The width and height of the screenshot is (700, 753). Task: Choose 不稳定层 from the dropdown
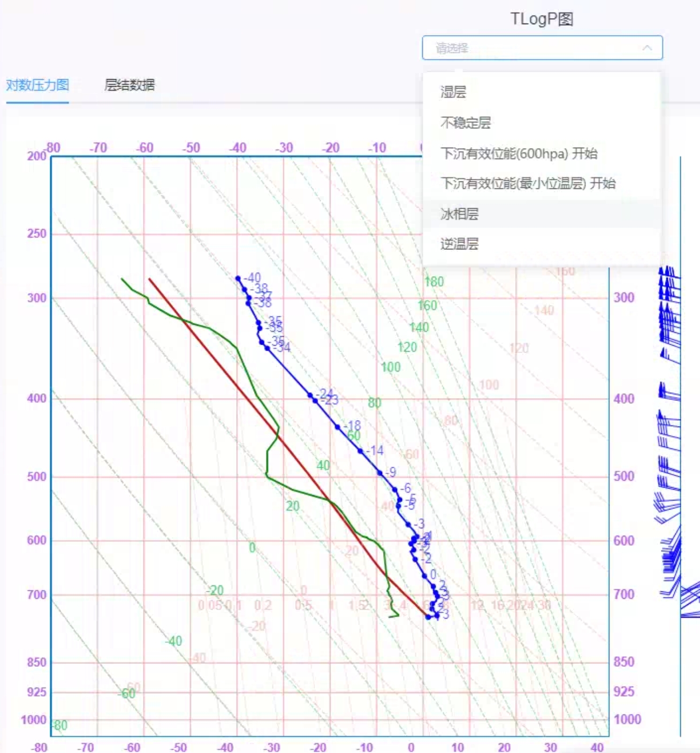point(542,123)
